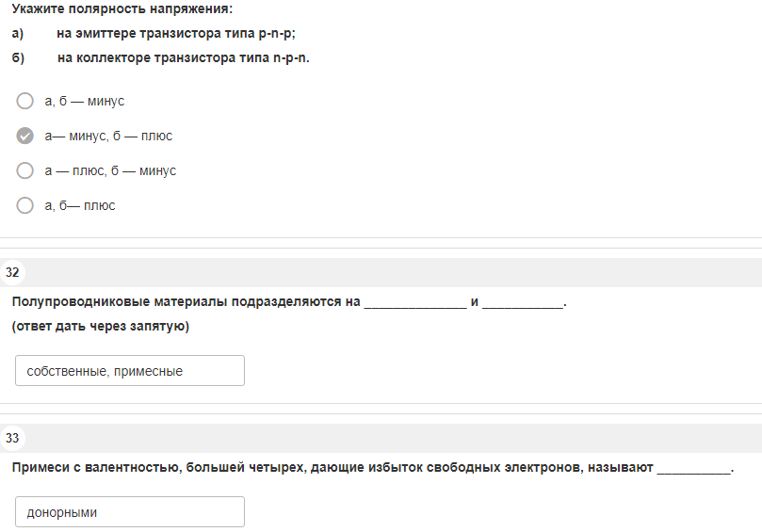762x532 pixels.
Task: Pick radio option 'а, б— плюс'
Action: click(24, 205)
